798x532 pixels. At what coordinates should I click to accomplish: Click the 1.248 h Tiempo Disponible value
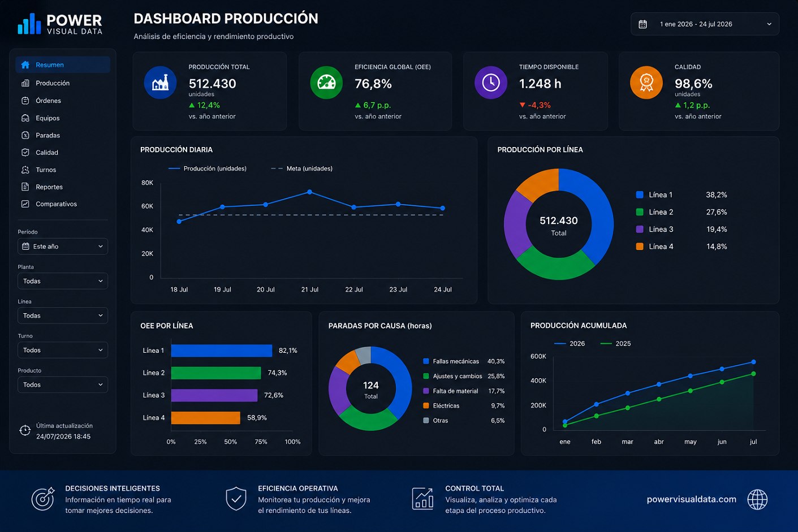[x=540, y=84]
